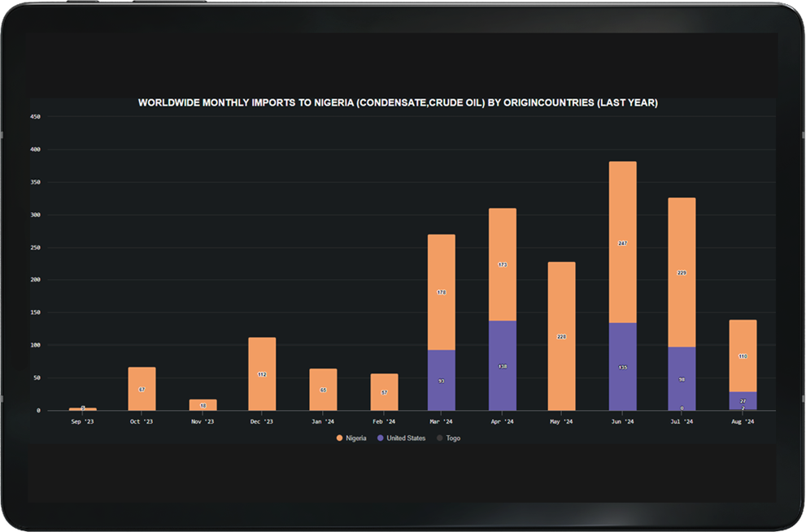This screenshot has width=806, height=532.
Task: Click the Nov '23 bar
Action: (203, 403)
